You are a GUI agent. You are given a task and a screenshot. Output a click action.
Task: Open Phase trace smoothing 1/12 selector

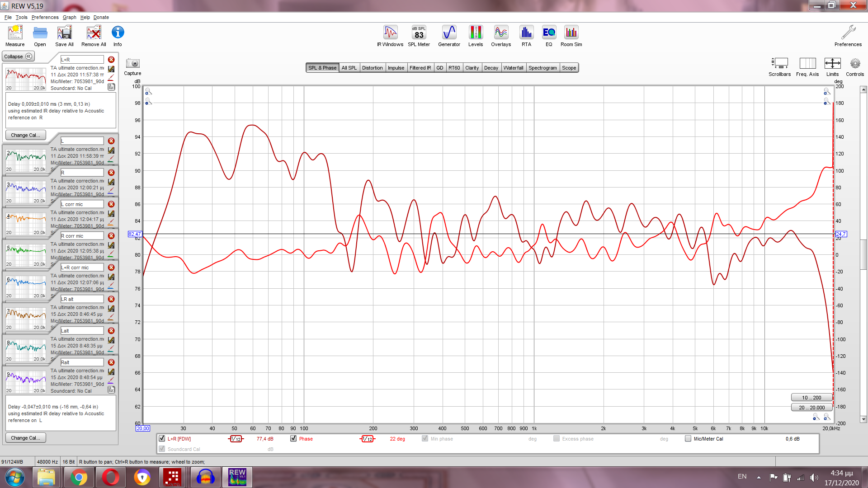point(368,439)
